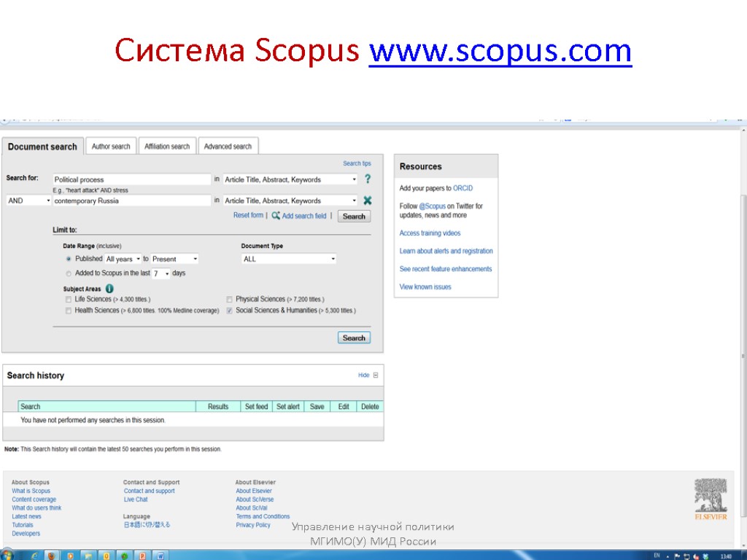Open Outlook from the taskbar
Screen dimensions: 747x560
pos(107,556)
